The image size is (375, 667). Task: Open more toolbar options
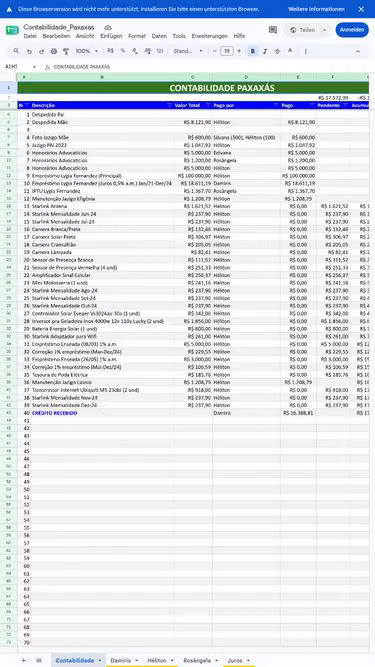click(305, 51)
